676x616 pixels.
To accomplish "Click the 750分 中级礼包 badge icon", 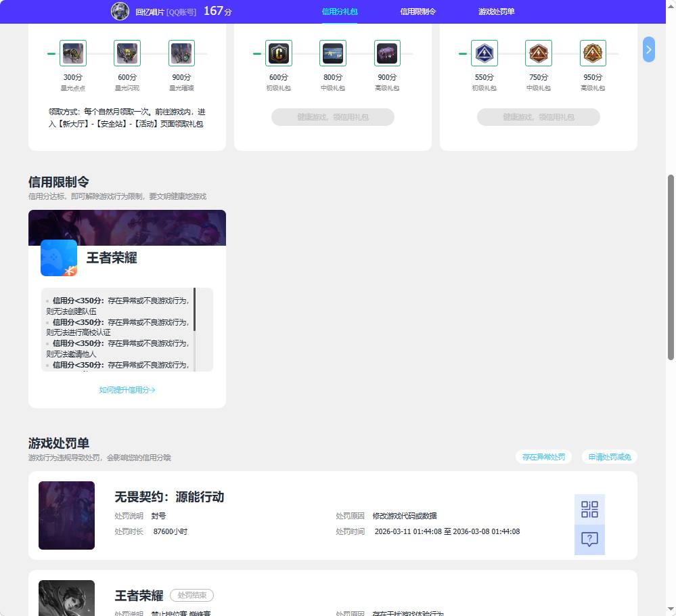I will coord(539,53).
